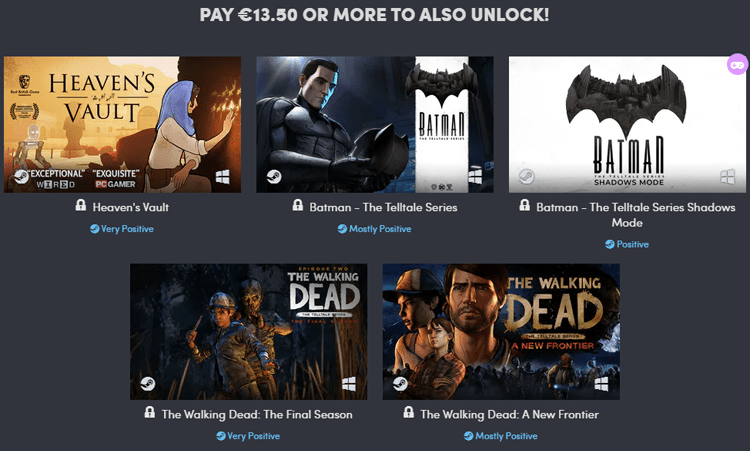Open Batman Telltale Series Mostly Positive rating
Image resolution: width=750 pixels, height=451 pixels.
click(x=375, y=229)
